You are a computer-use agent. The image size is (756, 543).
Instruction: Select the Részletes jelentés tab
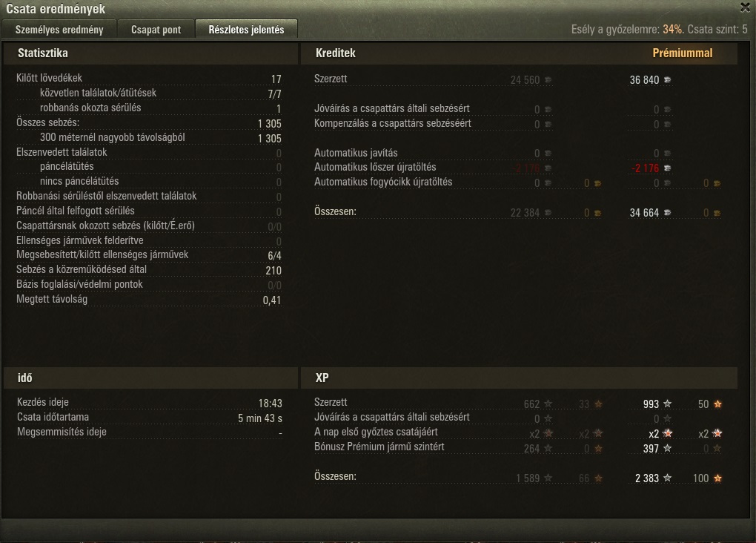pos(246,30)
